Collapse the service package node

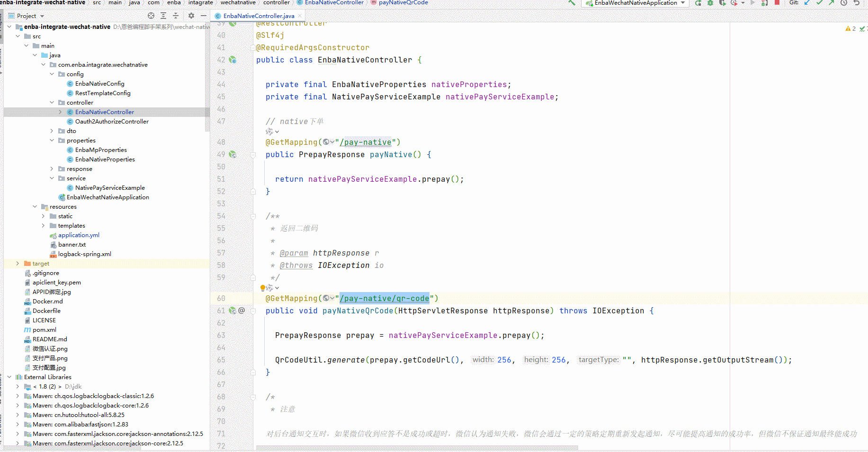[51, 178]
